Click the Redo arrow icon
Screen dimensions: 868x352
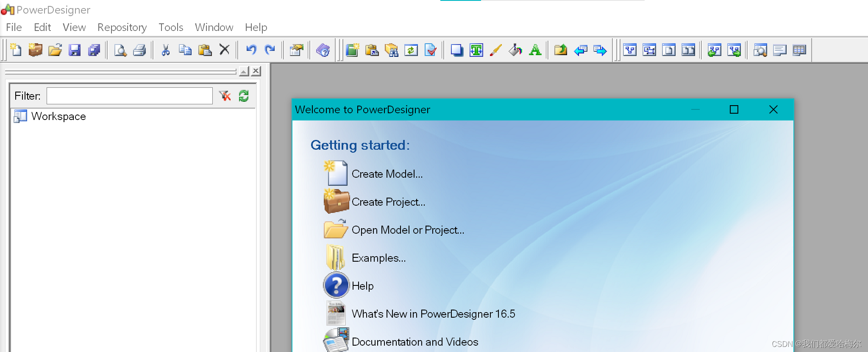(270, 50)
